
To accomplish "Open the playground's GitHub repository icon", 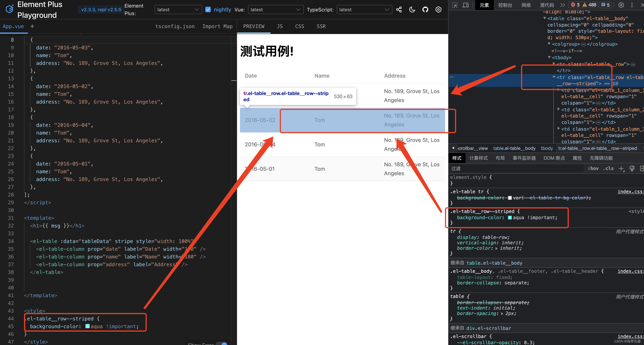I will coord(426,9).
